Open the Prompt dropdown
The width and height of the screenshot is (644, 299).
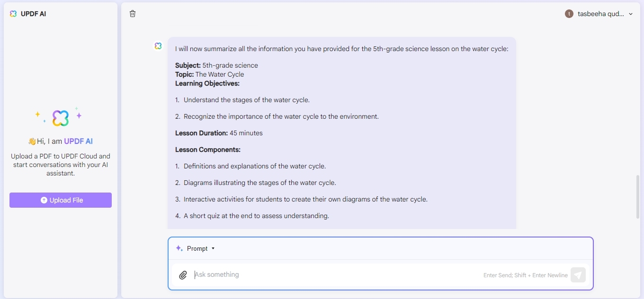tap(213, 248)
